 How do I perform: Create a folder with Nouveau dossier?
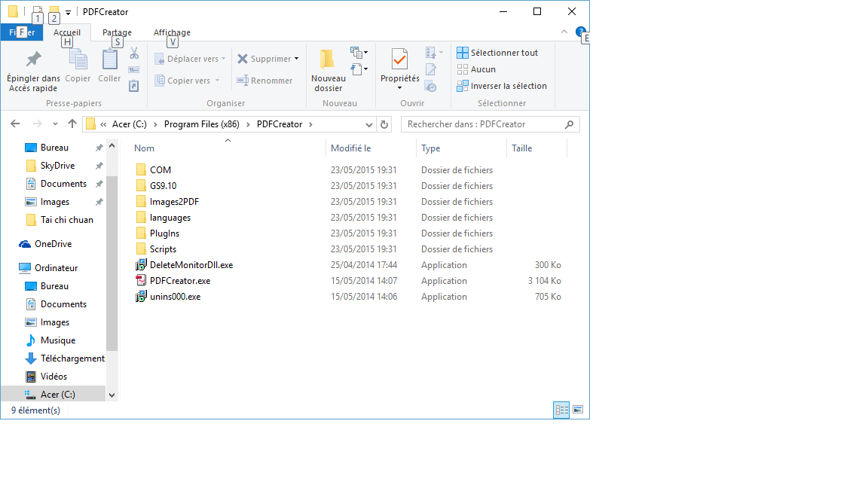point(329,71)
